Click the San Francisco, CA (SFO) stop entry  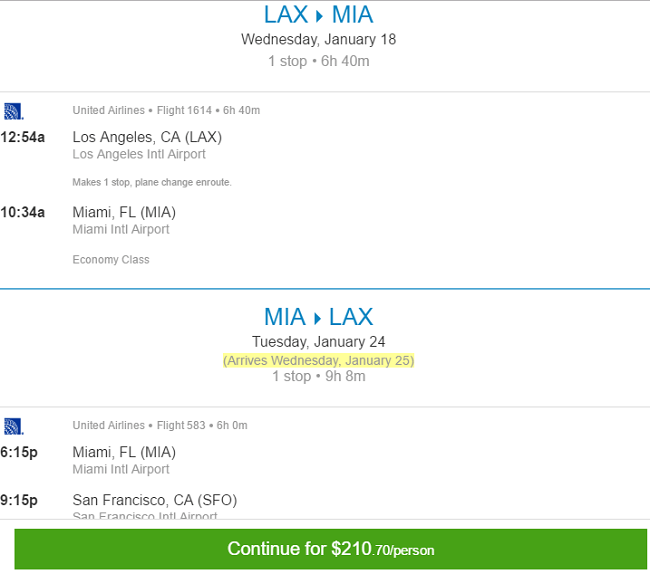(x=155, y=500)
